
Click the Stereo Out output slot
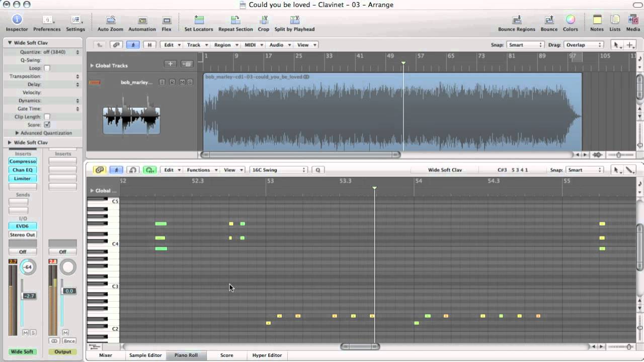click(23, 235)
